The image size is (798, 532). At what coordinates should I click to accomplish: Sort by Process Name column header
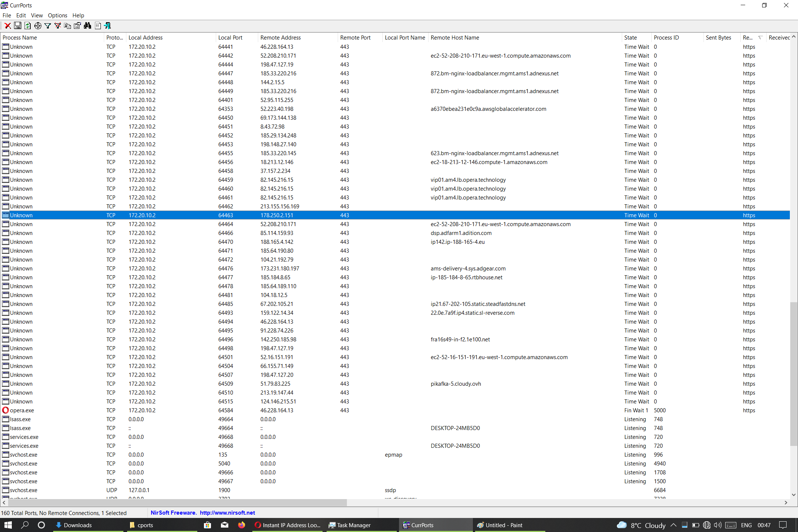[52, 37]
